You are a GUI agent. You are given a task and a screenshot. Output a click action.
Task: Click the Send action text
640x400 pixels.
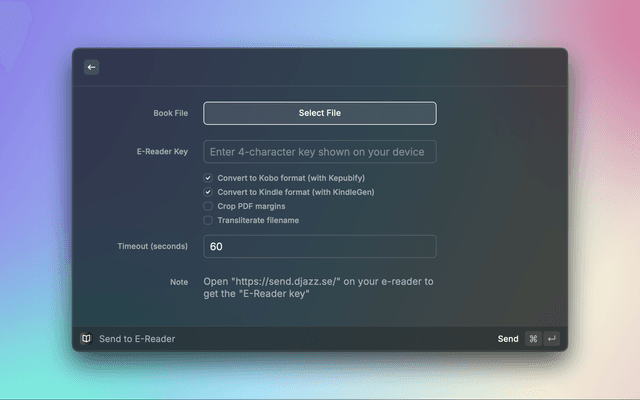pos(508,339)
